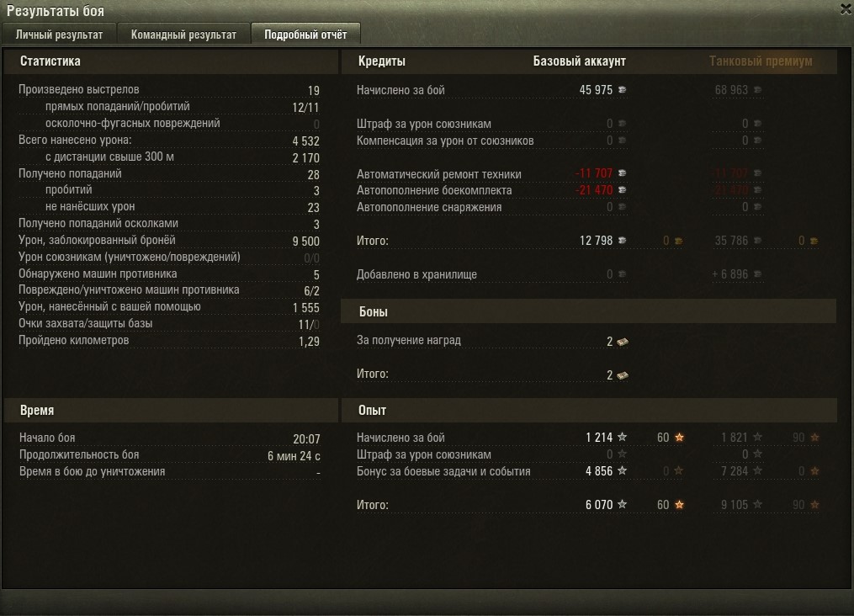Click credits icon next to 45 975
854x616 pixels.
coord(622,90)
